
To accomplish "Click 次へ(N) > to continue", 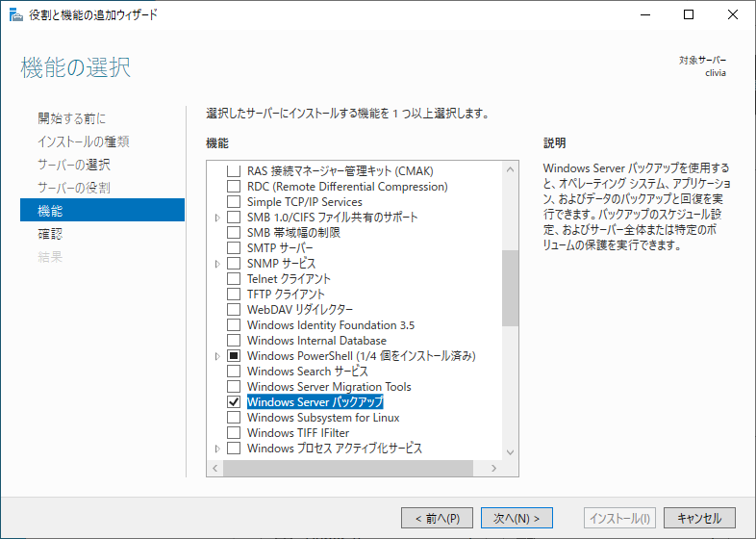I will (x=517, y=518).
